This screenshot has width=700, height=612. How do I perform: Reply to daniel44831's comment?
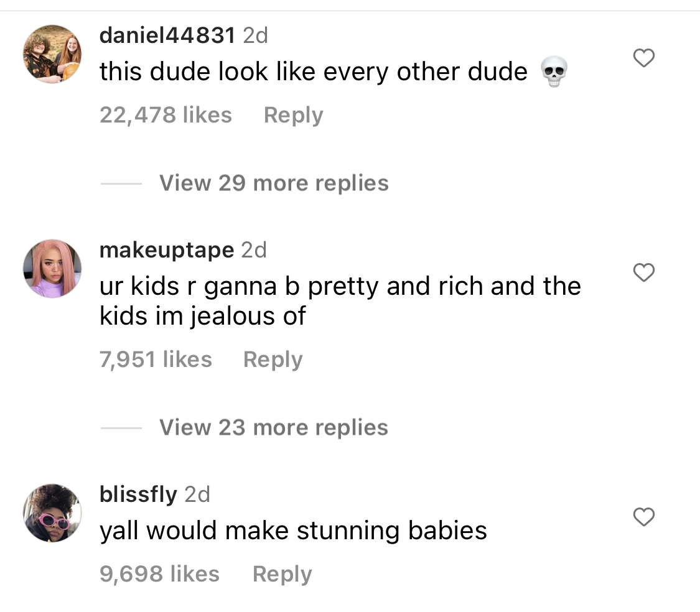pyautogui.click(x=293, y=116)
